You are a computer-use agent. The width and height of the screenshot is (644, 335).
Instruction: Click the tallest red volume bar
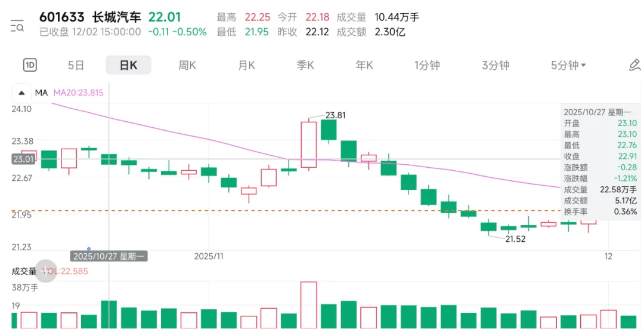[x=309, y=305]
